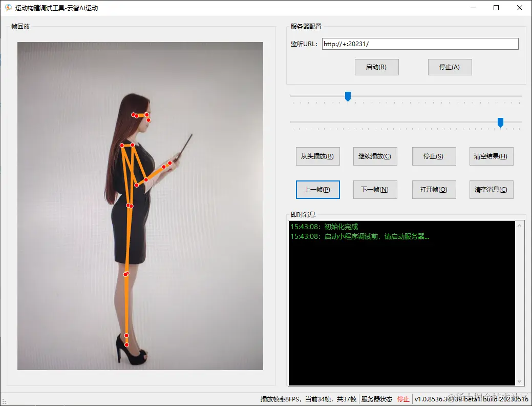The height and width of the screenshot is (406, 532).
Task: Click the 服务器配置 group label
Action: tap(306, 27)
